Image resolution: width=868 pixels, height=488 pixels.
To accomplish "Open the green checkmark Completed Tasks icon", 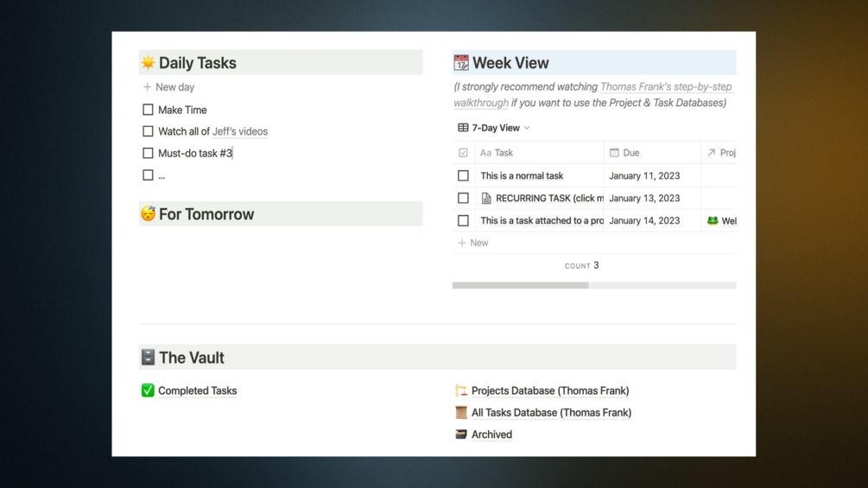I will (148, 390).
